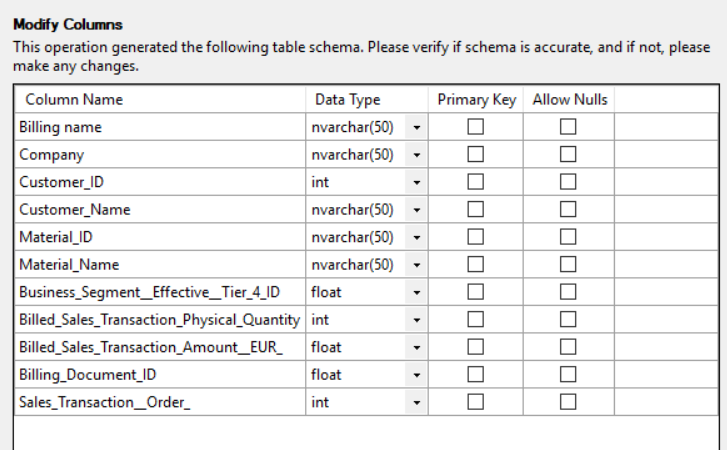Toggle Allow Nulls for Customer_Name

pos(568,210)
